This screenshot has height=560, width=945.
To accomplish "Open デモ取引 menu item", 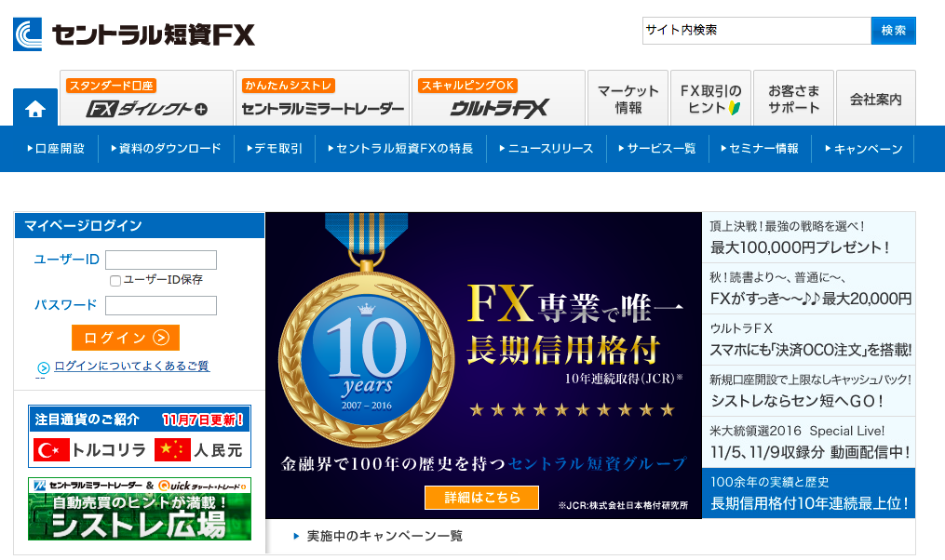I will coord(275,149).
